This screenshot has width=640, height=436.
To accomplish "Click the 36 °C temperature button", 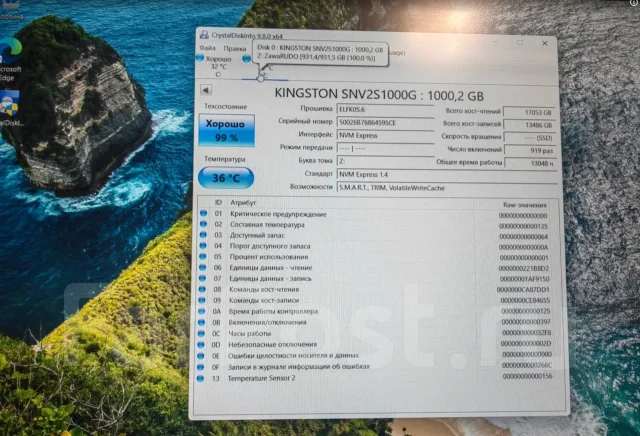I will pos(226,178).
